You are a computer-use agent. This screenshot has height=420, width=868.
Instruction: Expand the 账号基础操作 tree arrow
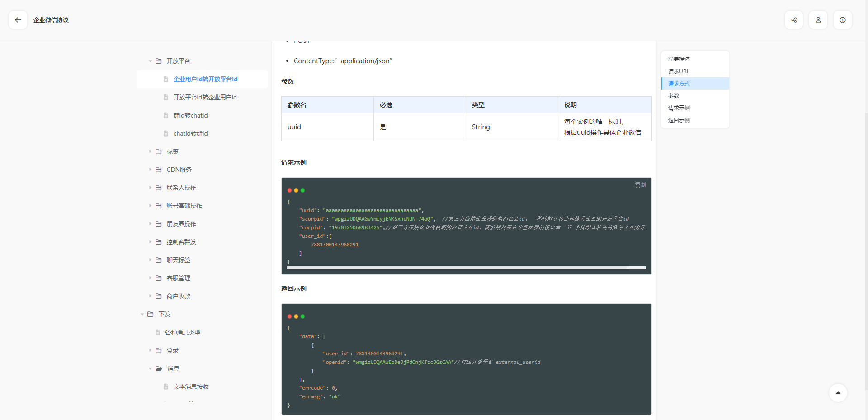150,206
